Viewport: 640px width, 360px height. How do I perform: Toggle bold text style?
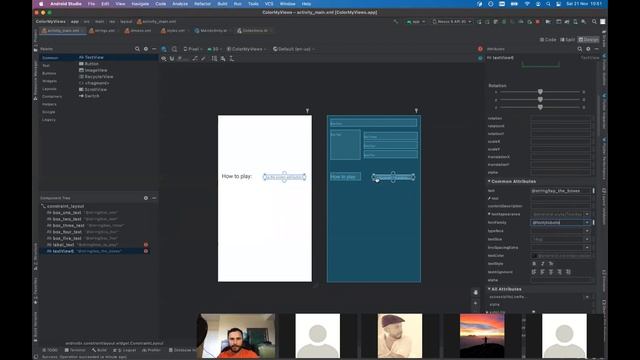click(x=534, y=264)
